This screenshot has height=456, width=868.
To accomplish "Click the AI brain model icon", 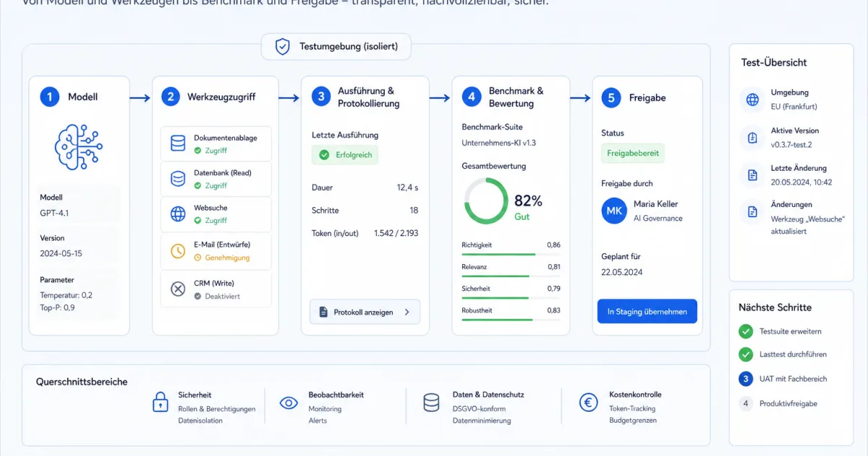I will pos(79,147).
